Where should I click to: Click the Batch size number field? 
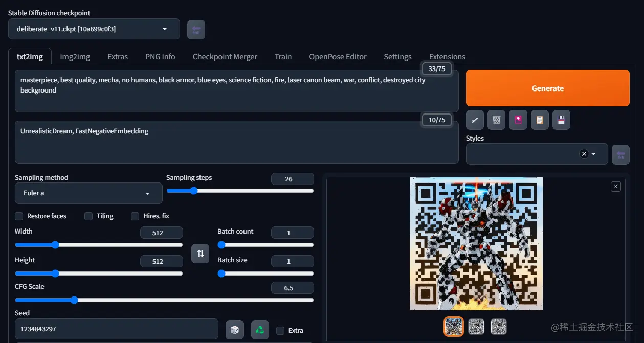click(x=292, y=261)
